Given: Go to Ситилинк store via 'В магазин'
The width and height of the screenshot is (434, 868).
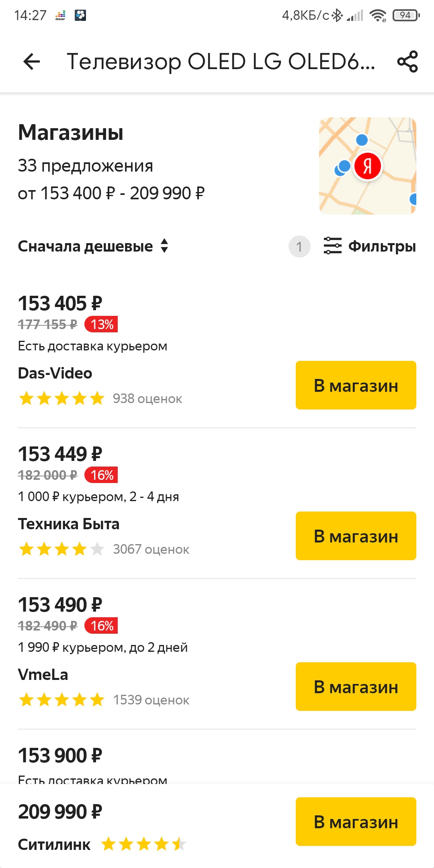Looking at the screenshot, I should point(356,821).
